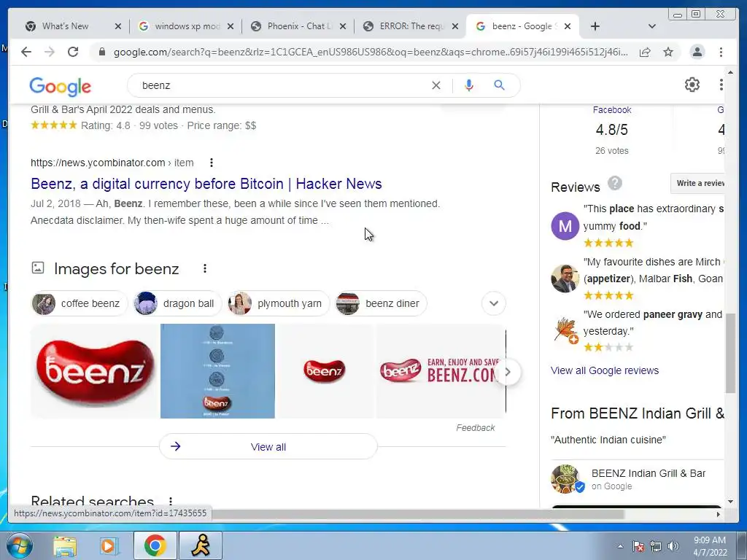The image size is (747, 560).
Task: Open the Chrome profile avatar icon
Action: coord(697,52)
